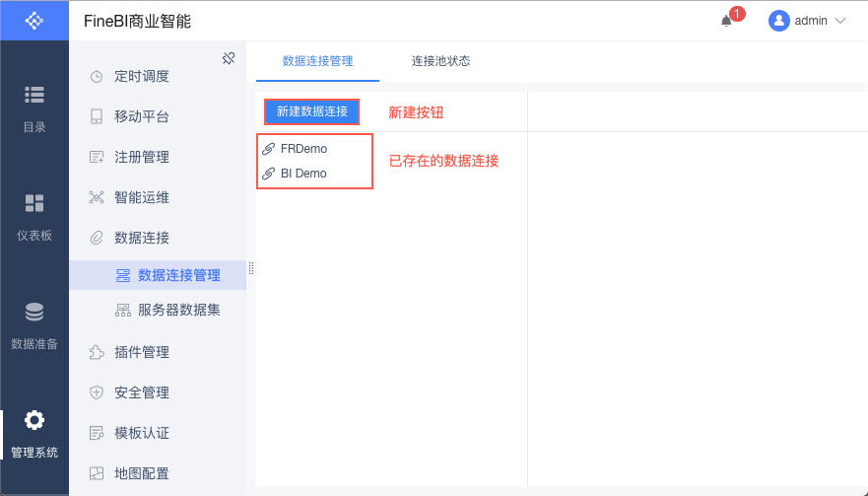The image size is (868, 496).
Task: Go to 仪表板 dashboard section
Action: click(x=34, y=215)
